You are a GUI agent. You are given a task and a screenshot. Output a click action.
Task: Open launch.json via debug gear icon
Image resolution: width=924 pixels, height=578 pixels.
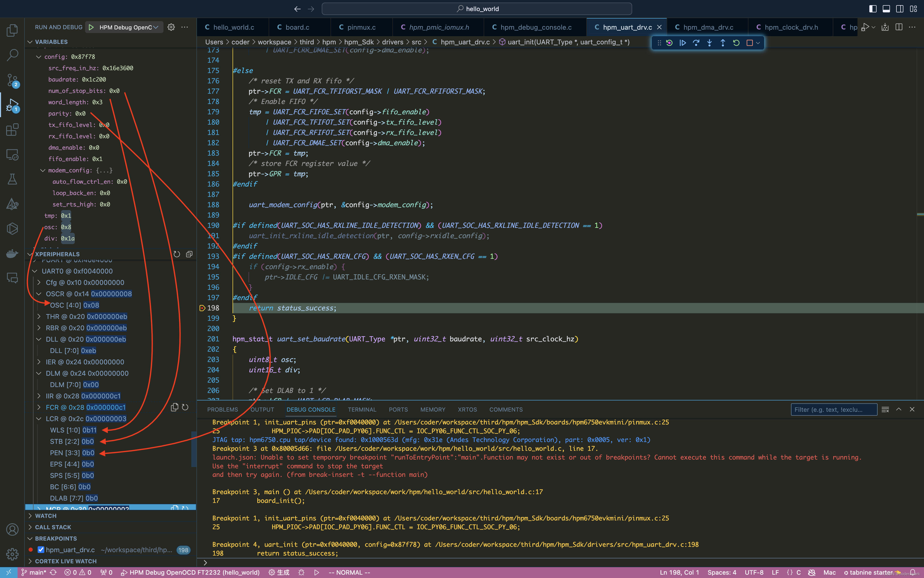tap(171, 27)
